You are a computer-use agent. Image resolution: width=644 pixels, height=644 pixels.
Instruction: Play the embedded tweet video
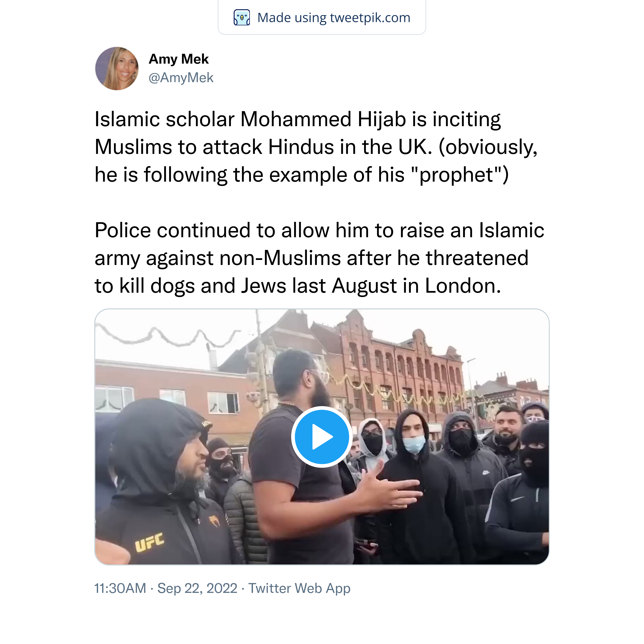click(322, 437)
